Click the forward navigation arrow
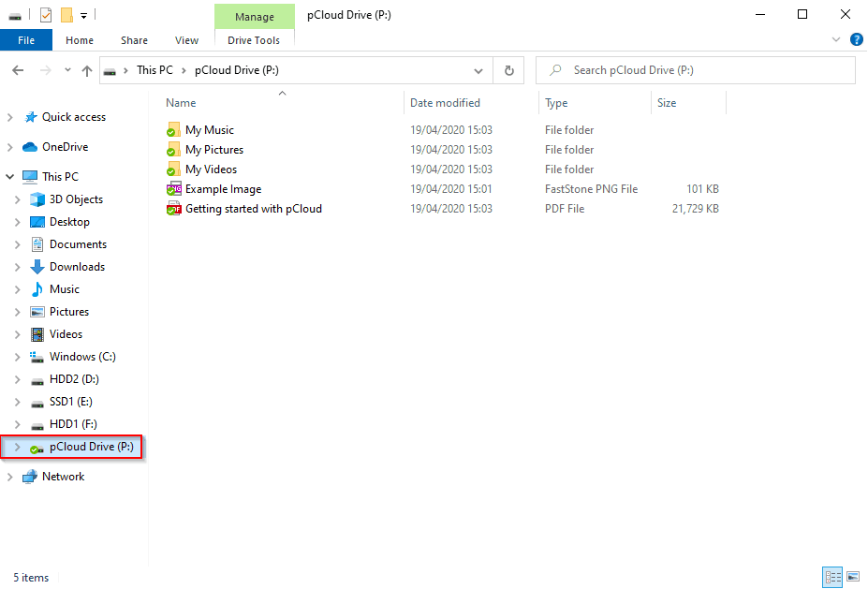Screen dimensions: 868x589 point(45,70)
